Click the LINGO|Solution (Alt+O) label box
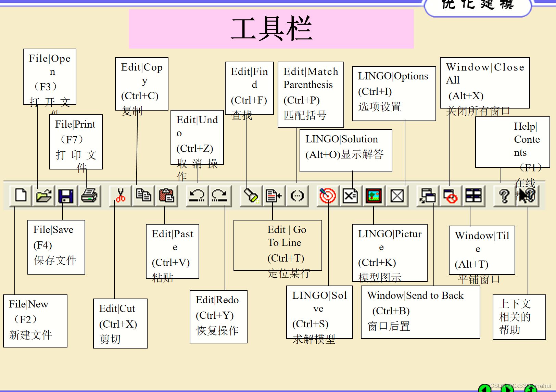This screenshot has width=556, height=392. tap(346, 151)
